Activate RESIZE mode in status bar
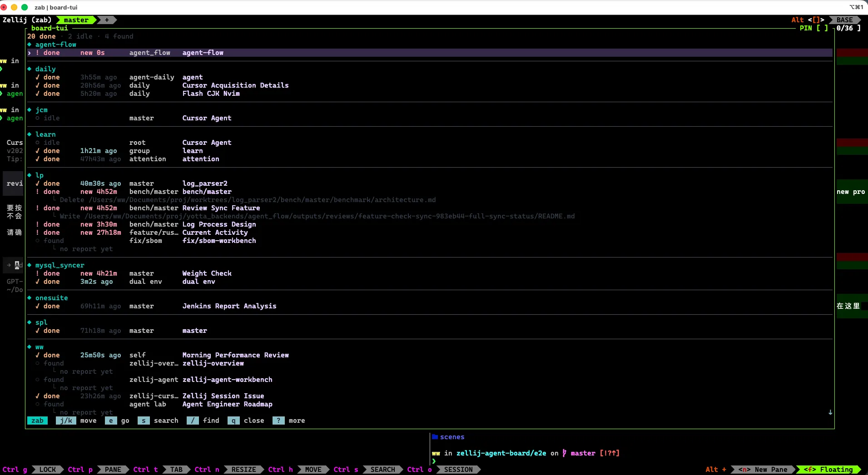The height and width of the screenshot is (475, 868). tap(244, 470)
